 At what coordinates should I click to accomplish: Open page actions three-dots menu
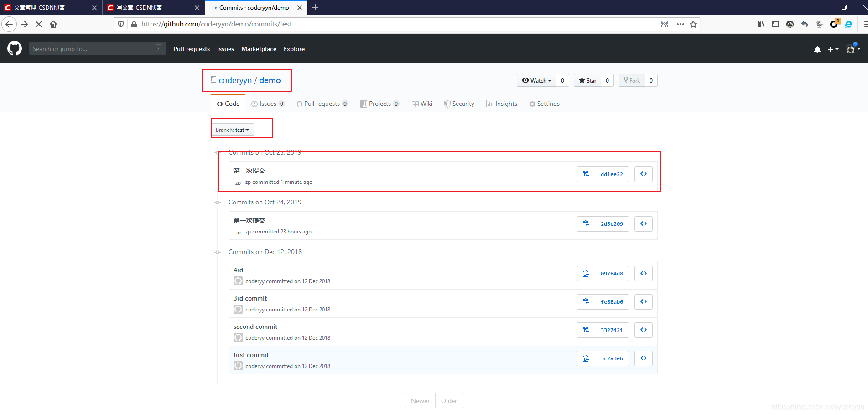pos(681,24)
